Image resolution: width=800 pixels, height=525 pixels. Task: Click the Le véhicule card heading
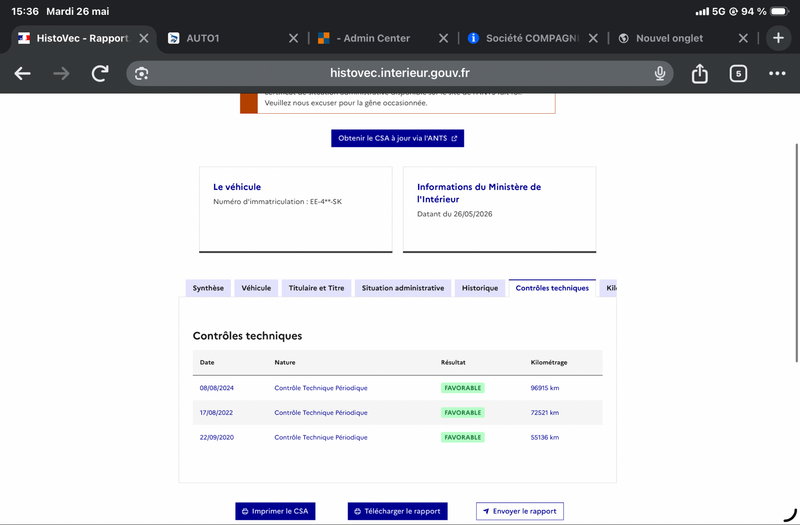(x=237, y=187)
